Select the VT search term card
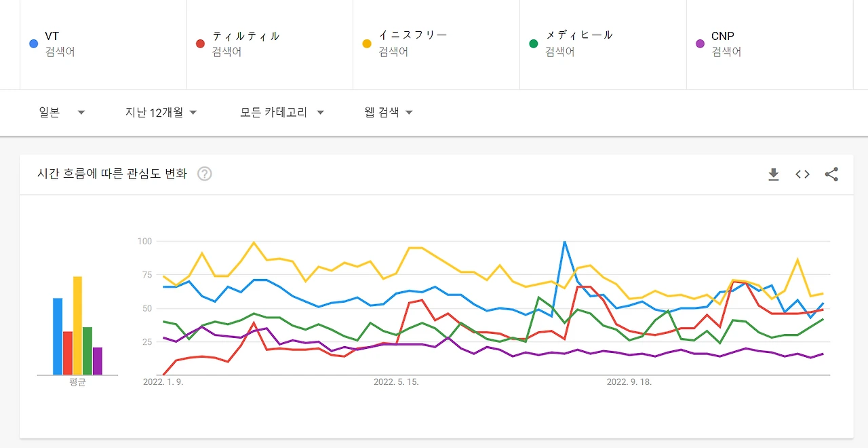The image size is (868, 448). coord(102,44)
